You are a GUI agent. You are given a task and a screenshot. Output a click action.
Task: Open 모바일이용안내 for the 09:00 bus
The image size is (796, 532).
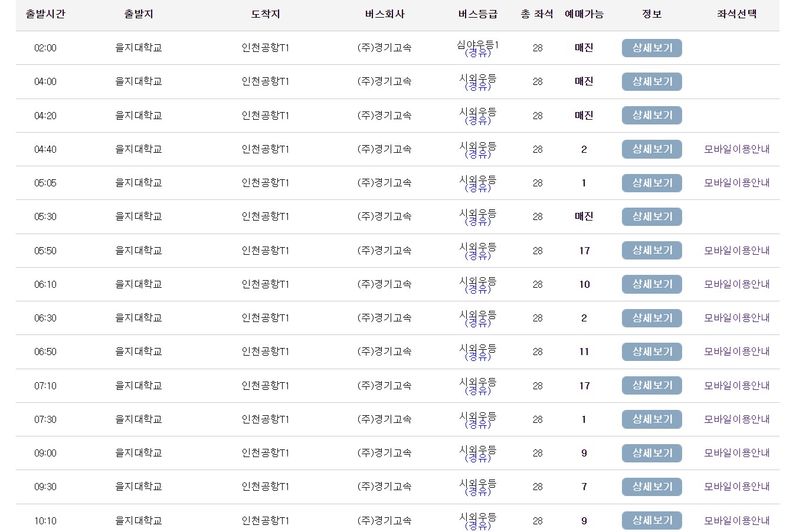click(x=737, y=453)
